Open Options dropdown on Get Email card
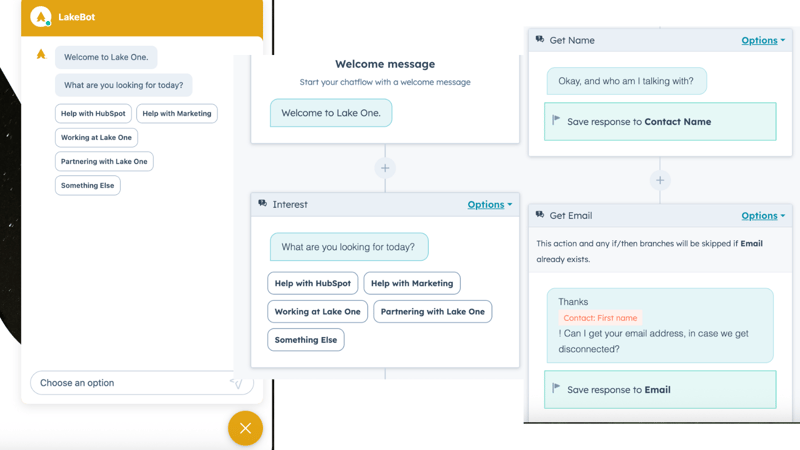This screenshot has width=800, height=450. 763,215
